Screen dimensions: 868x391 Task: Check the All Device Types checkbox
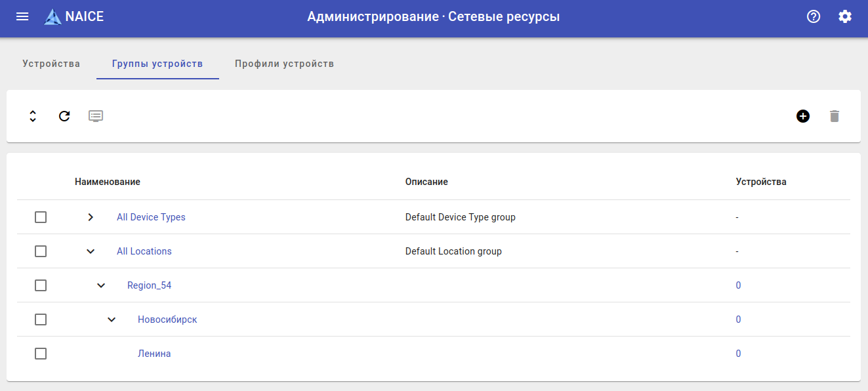tap(41, 217)
